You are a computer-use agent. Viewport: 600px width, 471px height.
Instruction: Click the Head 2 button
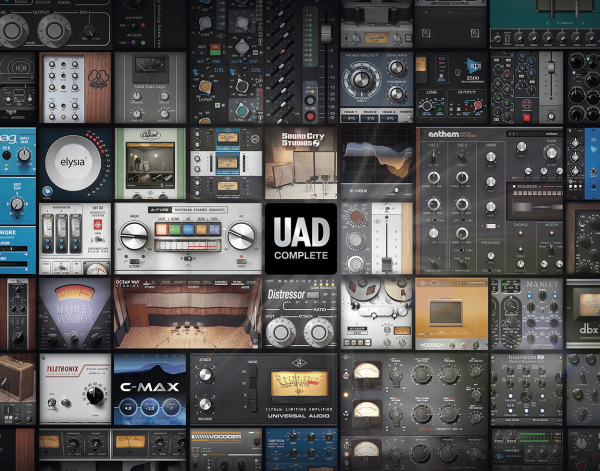click(370, 119)
